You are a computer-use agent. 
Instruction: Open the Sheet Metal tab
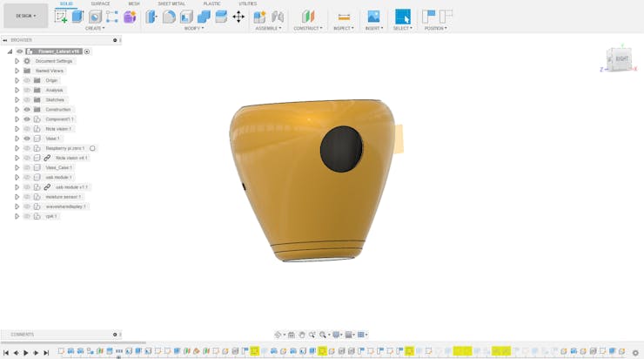(x=171, y=3)
